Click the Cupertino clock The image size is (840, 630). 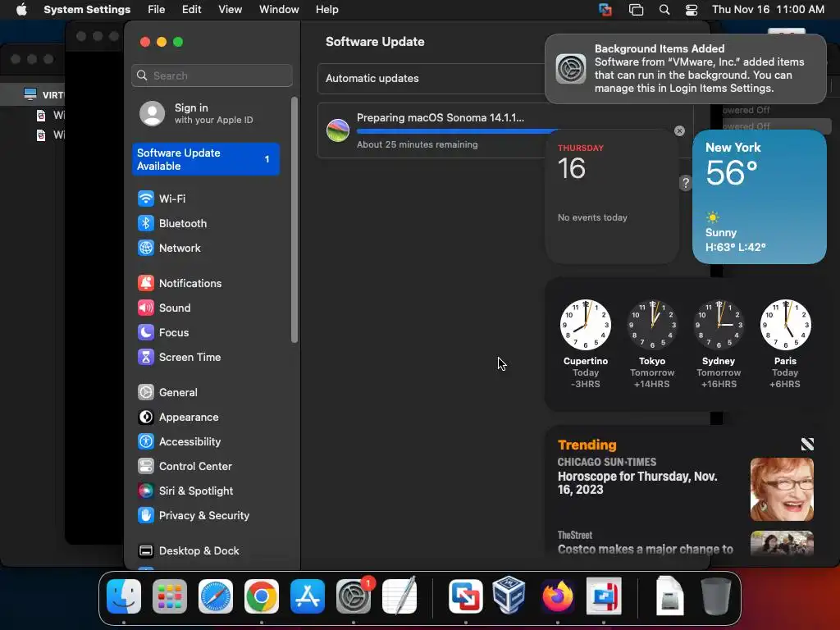pos(586,325)
